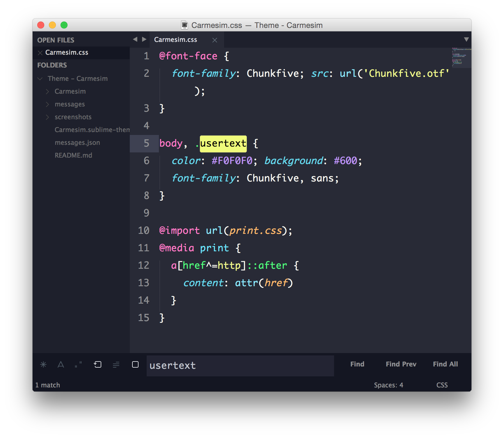The height and width of the screenshot is (438, 504).
Task: Collapse the Theme - Carmesim folder
Action: (40, 79)
